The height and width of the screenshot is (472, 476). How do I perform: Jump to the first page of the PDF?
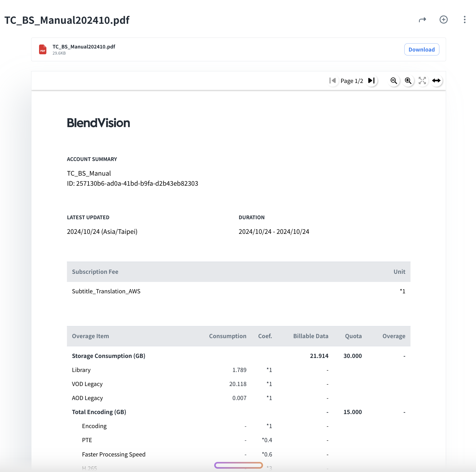pyautogui.click(x=333, y=80)
